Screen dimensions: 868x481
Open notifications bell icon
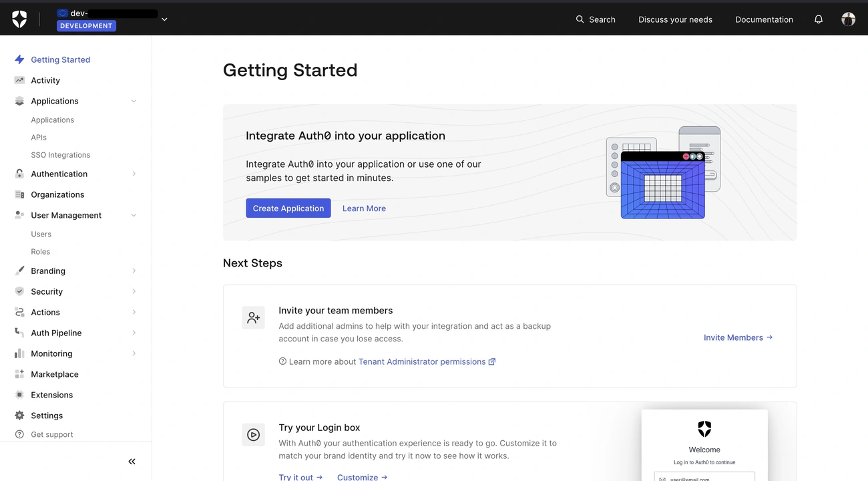(x=819, y=19)
